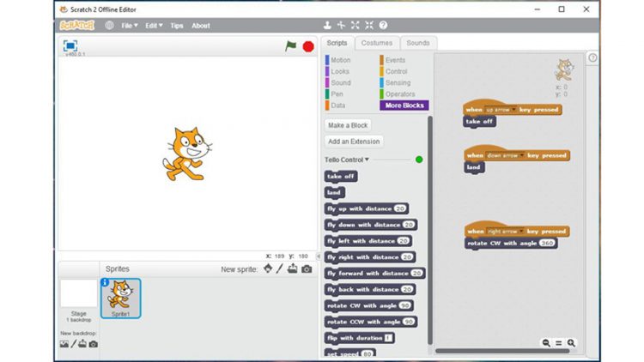Image resolution: width=644 pixels, height=362 pixels.
Task: Reset scripts area zoom level
Action: click(x=559, y=343)
